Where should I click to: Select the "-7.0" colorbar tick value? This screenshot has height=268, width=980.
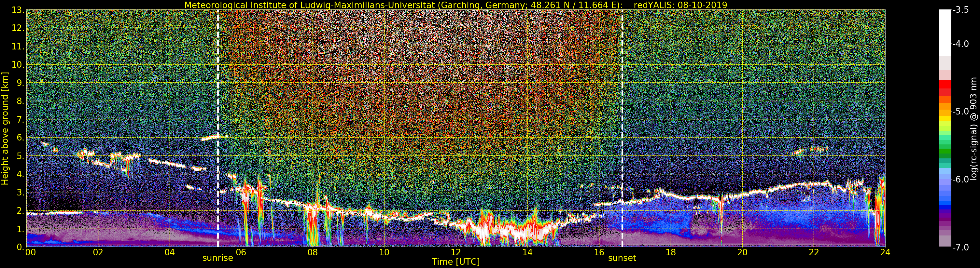coord(960,248)
